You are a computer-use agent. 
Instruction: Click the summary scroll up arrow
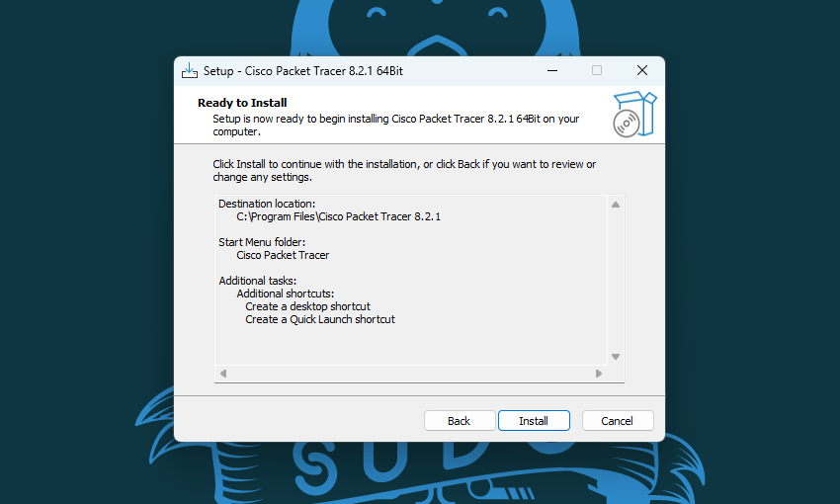pos(616,205)
